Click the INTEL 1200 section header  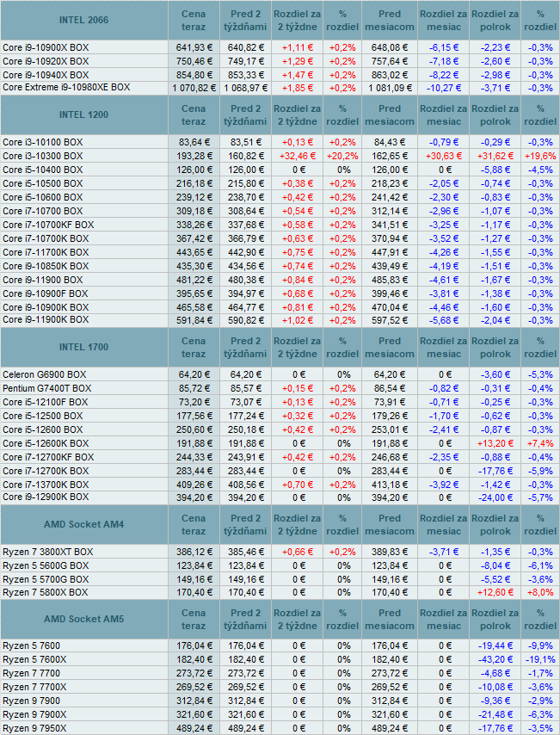(83, 115)
